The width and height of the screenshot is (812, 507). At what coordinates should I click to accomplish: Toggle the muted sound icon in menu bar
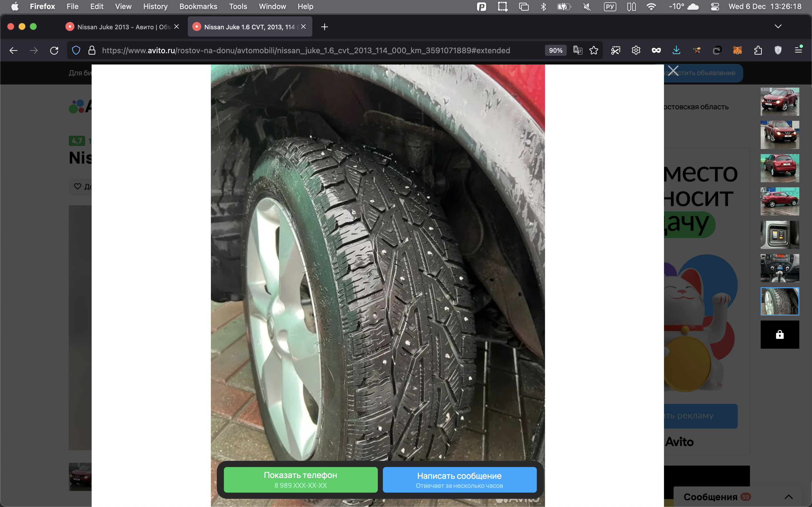[587, 6]
